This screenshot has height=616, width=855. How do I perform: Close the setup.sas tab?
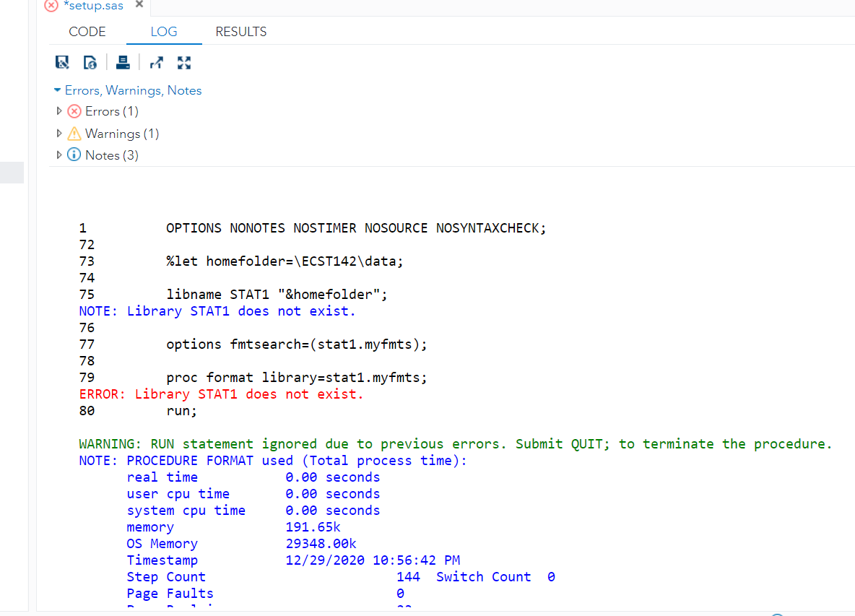coord(139,4)
